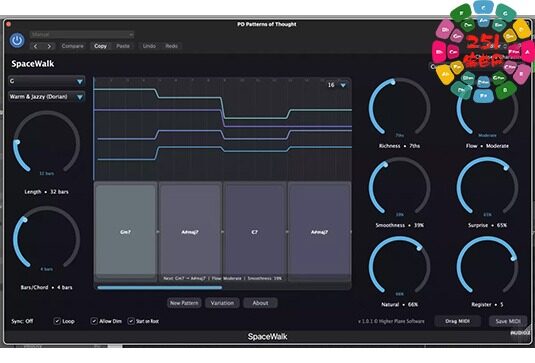
Task: Click Undo in the plugin header
Action: click(149, 46)
